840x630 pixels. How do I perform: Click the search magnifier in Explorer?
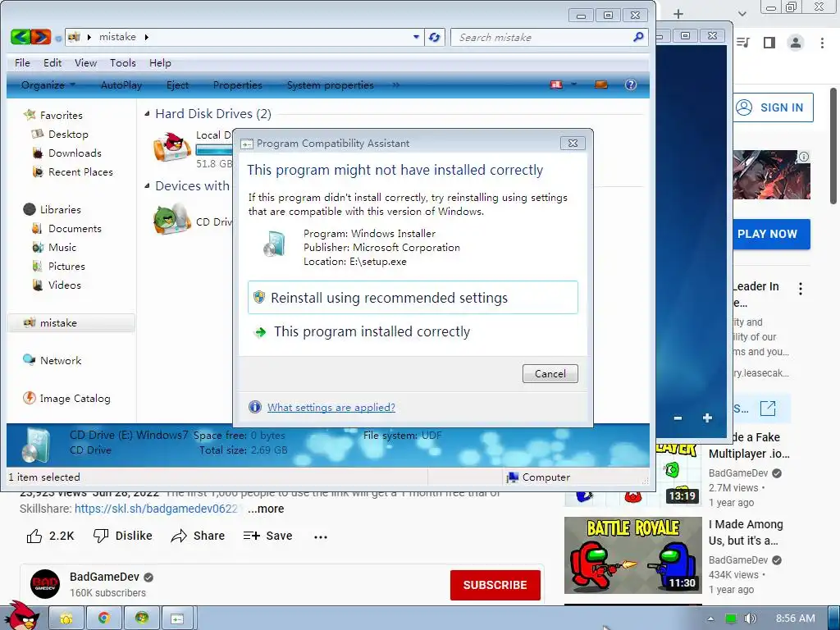point(638,37)
